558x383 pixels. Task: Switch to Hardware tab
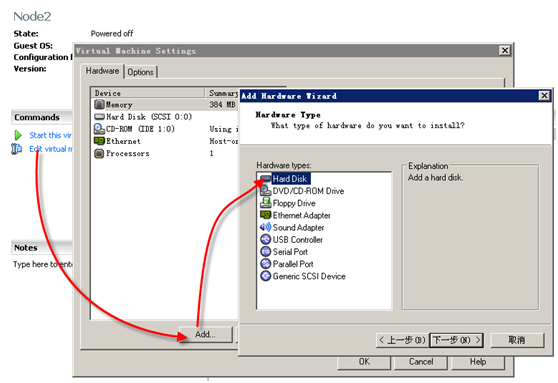tap(102, 71)
